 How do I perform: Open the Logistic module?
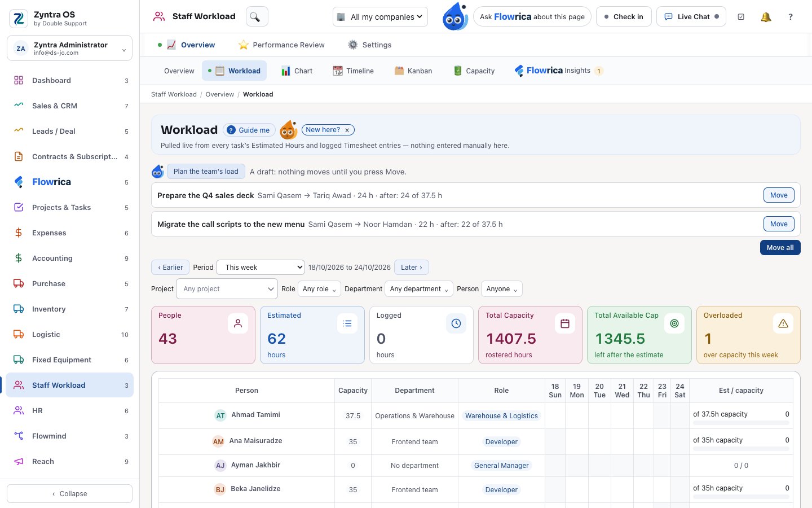(70, 335)
